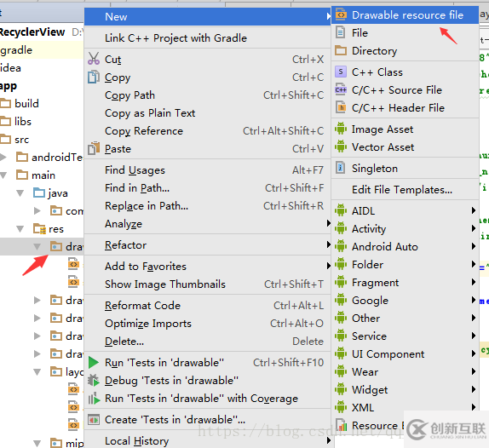Click the Debug tests bug icon

94,381
